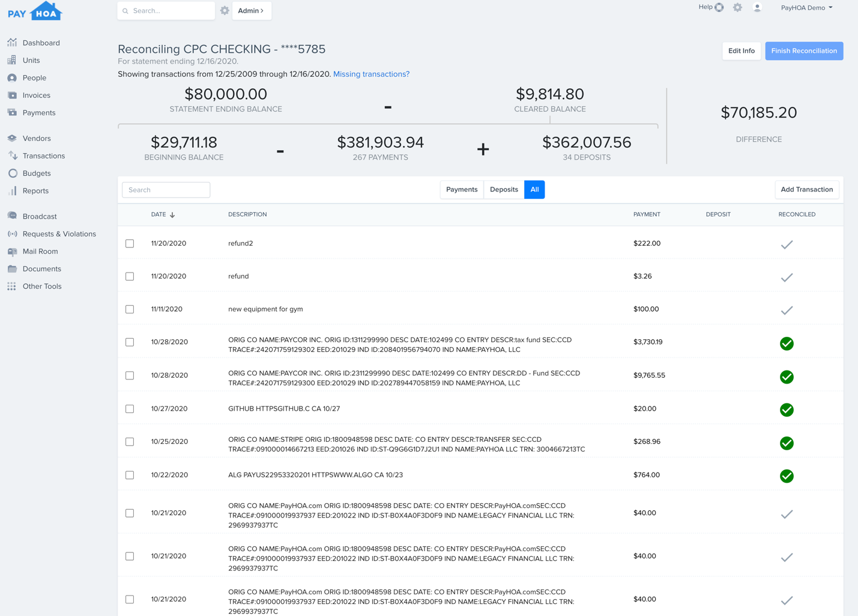
Task: Click the Documents folder icon
Action: [x=12, y=268]
